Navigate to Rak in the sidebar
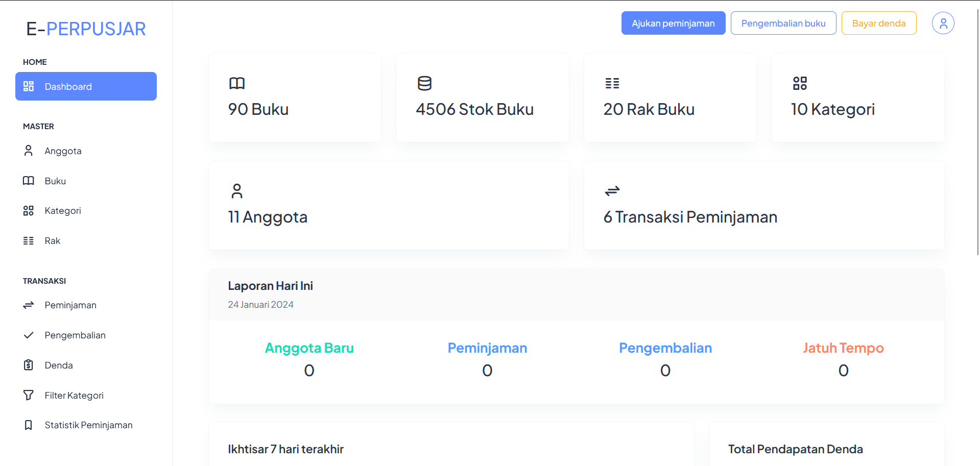Viewport: 980px width, 466px height. (x=52, y=241)
